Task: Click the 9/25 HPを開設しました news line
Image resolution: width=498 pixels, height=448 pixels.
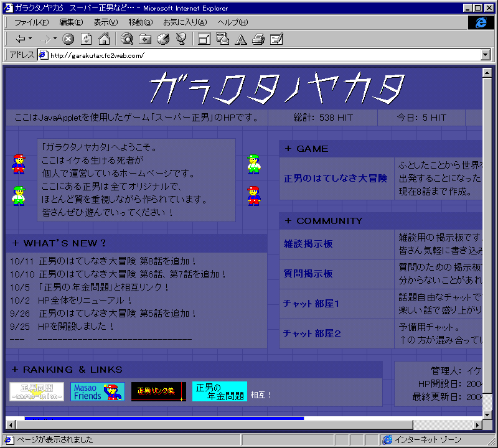Action: [62, 327]
